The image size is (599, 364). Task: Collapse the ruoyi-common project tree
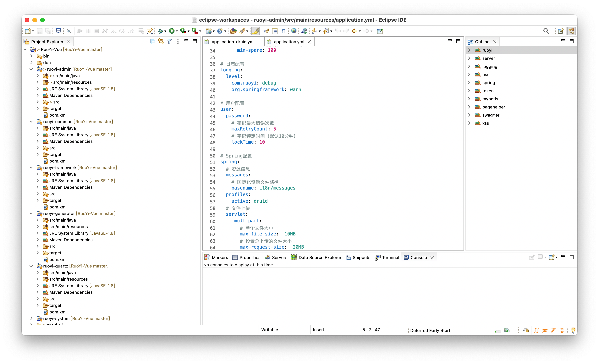(x=31, y=122)
